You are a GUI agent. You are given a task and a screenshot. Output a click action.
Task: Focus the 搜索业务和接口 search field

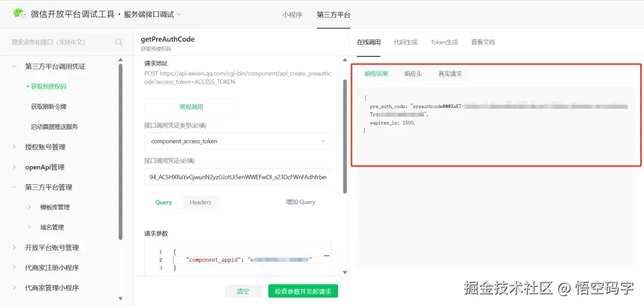click(x=67, y=42)
